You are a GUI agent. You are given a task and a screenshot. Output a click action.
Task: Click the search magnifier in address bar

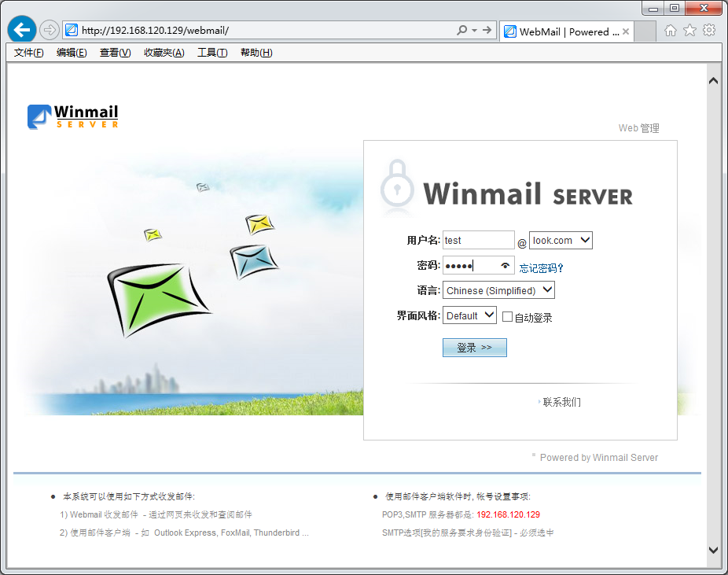(461, 30)
